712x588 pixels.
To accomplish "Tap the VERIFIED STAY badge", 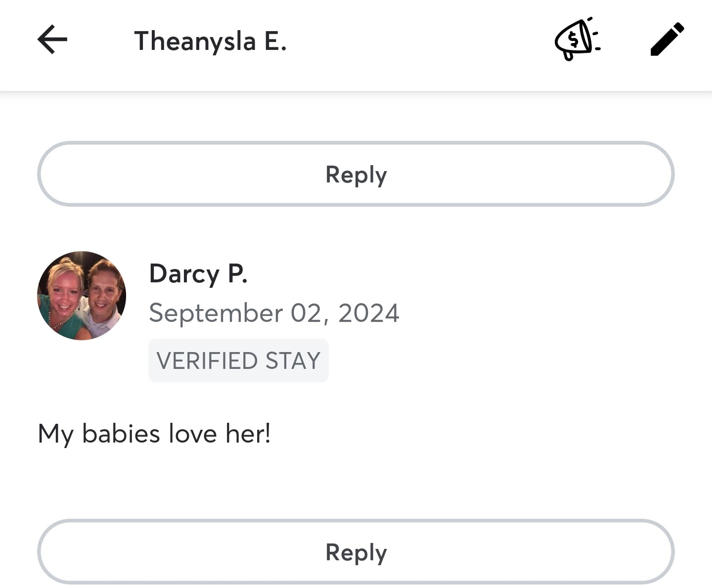I will pos(238,361).
